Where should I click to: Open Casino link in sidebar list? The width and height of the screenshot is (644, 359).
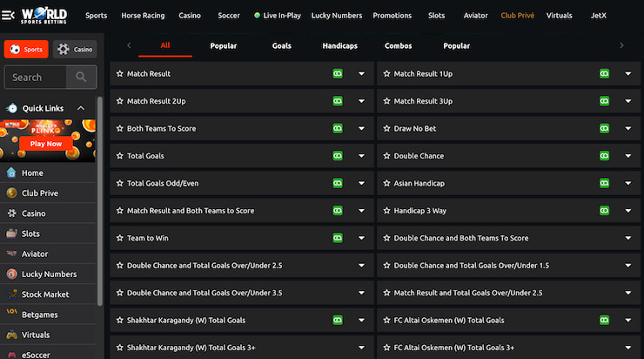point(34,213)
